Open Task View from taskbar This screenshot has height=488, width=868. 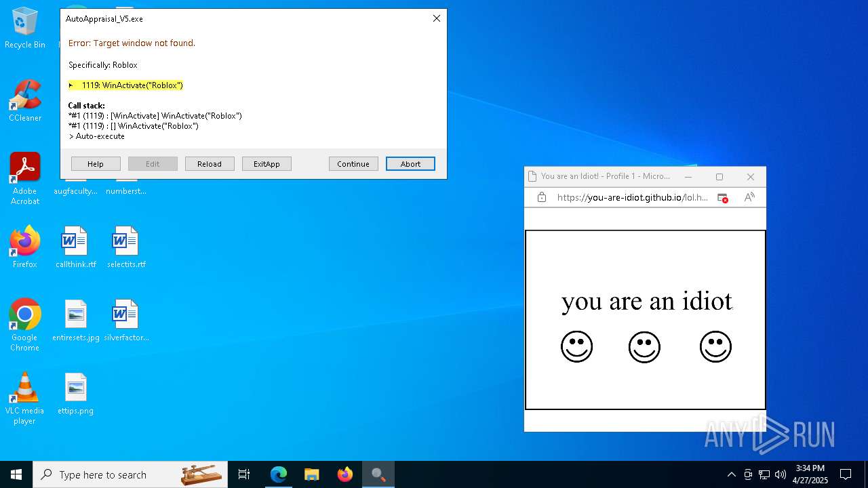tap(244, 474)
